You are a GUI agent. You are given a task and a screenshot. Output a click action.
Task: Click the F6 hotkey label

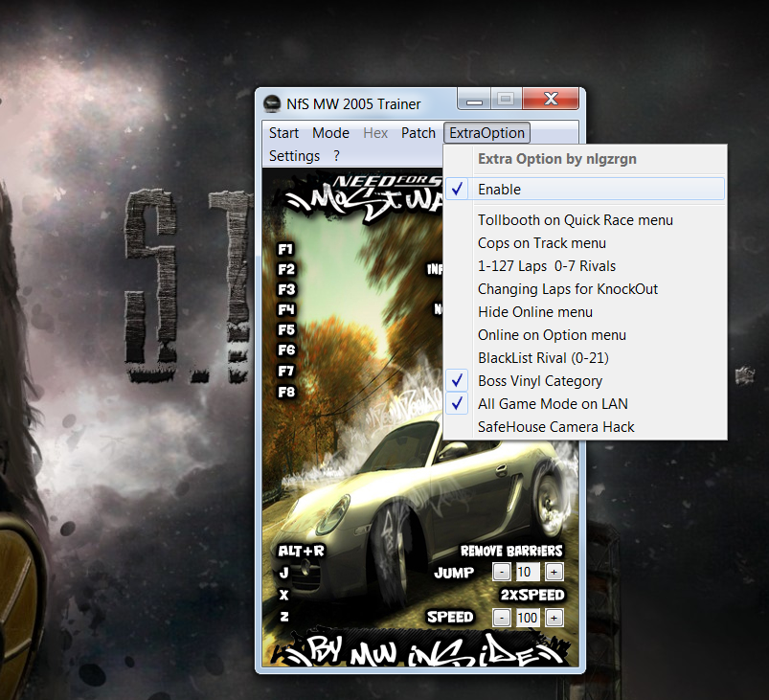286,350
